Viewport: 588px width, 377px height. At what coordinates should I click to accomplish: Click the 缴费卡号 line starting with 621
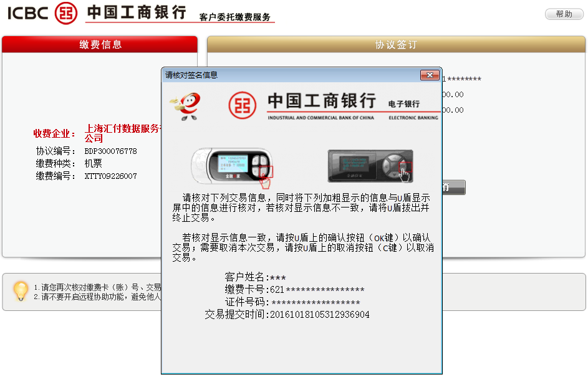[294, 289]
